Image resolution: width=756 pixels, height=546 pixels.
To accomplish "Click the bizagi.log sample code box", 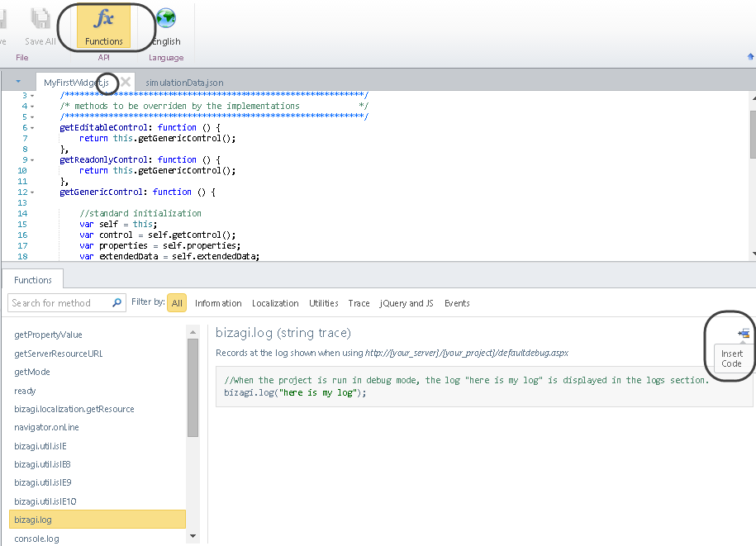I will (x=484, y=387).
